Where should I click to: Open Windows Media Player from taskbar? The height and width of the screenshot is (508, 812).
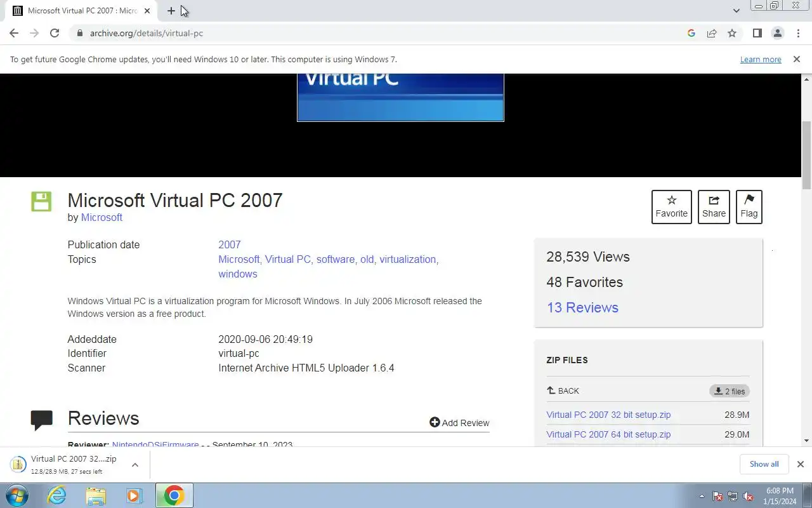[x=134, y=495]
